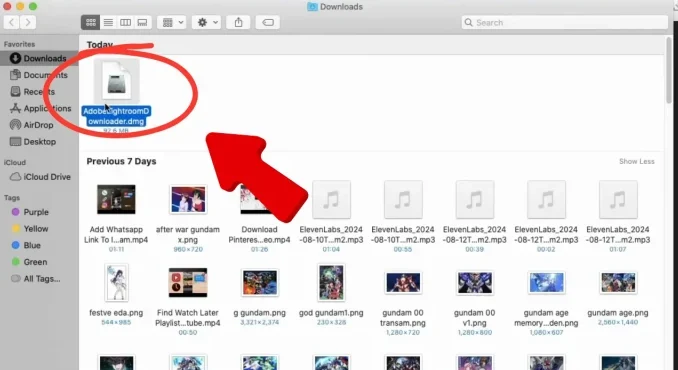Click the AdobeLightroomDownloader.dmg file name
The image size is (678, 370).
pos(116,116)
